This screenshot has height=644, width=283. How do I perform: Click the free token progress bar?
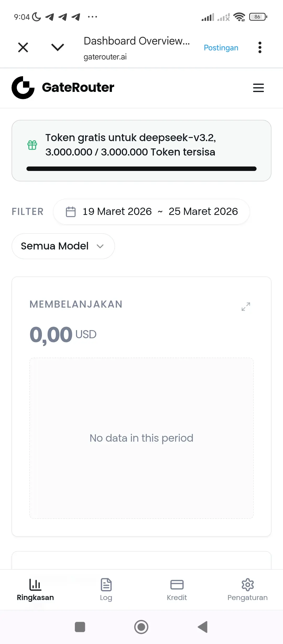141,169
